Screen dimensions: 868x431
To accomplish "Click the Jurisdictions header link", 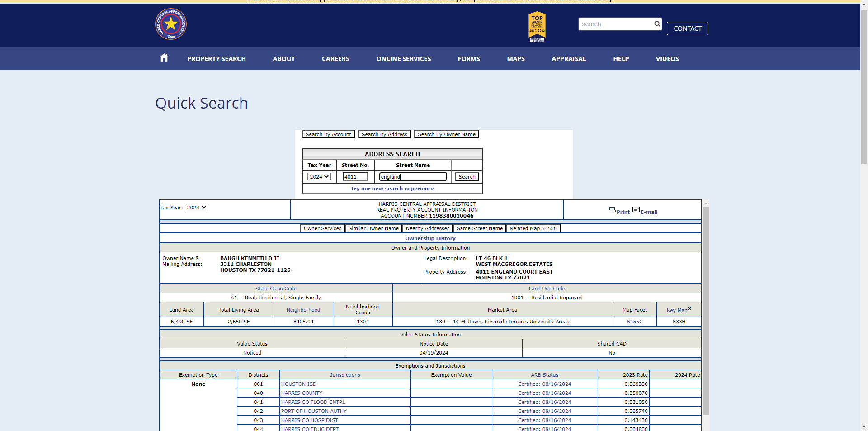I will coord(345,375).
